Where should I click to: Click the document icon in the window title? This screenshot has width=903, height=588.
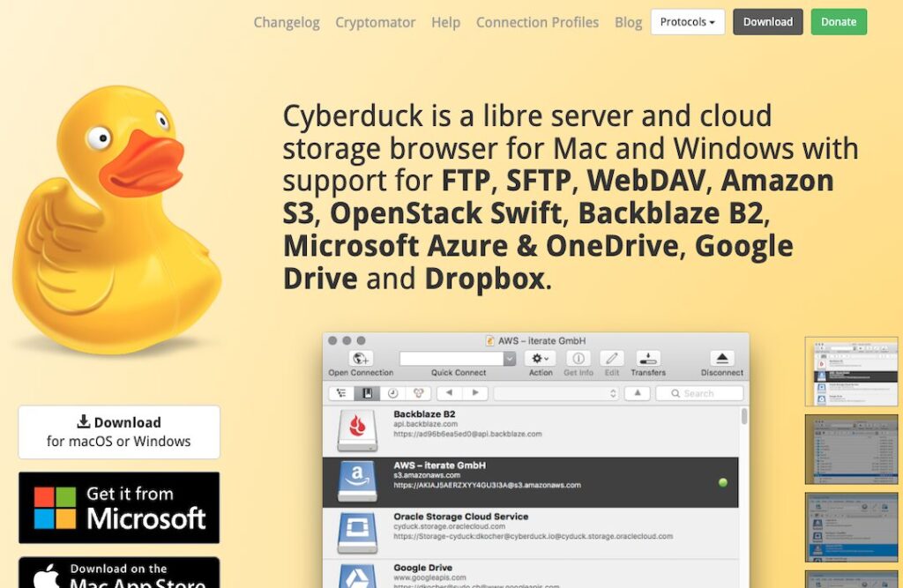(x=490, y=341)
